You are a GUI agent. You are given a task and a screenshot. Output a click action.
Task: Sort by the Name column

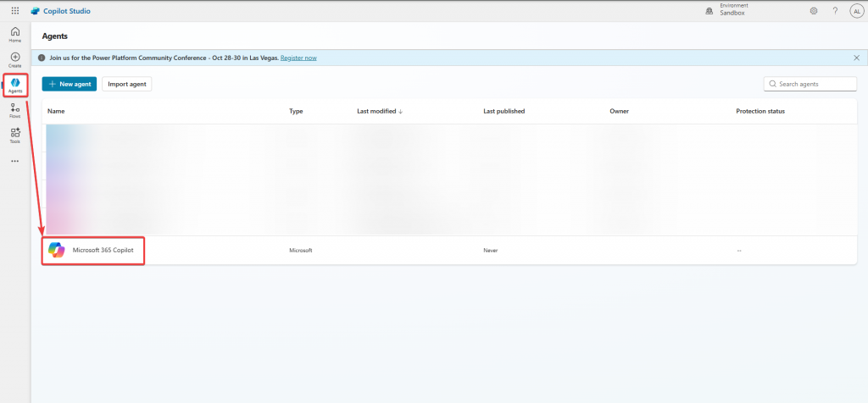(x=56, y=111)
